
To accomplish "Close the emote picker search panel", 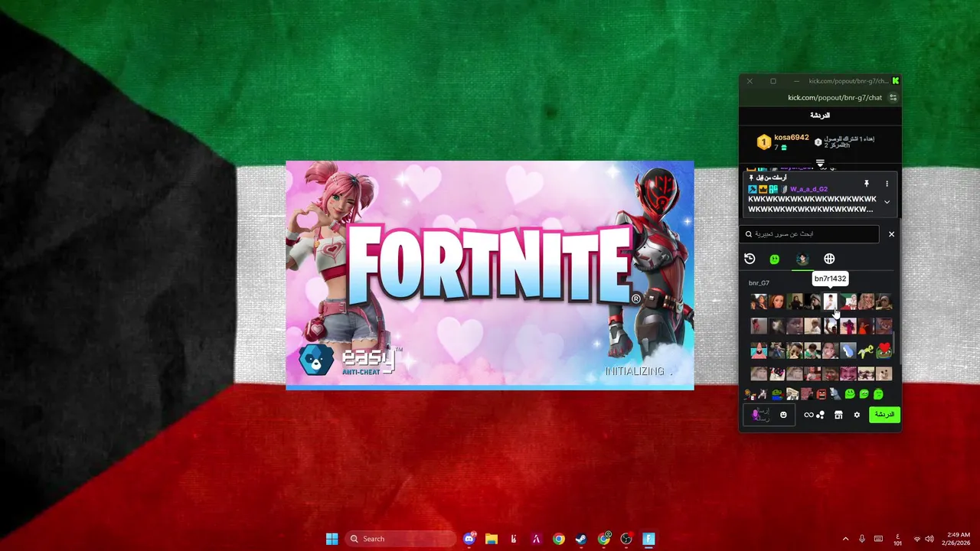I will (x=891, y=234).
